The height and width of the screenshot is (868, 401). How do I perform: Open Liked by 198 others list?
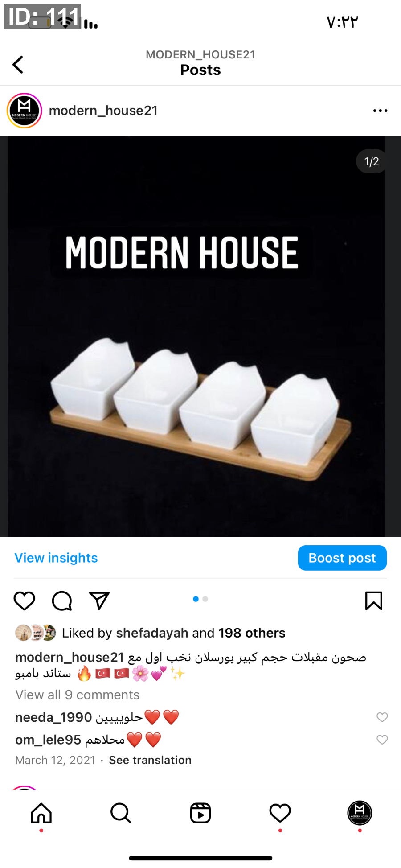tap(252, 633)
